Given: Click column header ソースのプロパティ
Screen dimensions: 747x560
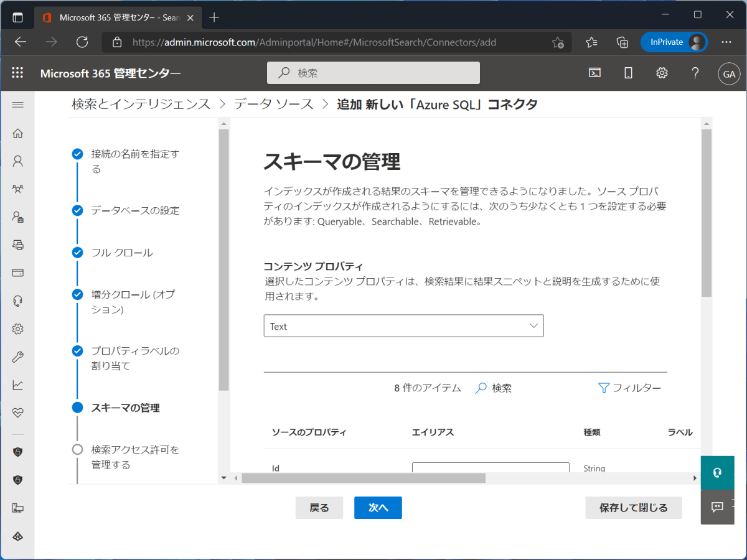Looking at the screenshot, I should 309,432.
